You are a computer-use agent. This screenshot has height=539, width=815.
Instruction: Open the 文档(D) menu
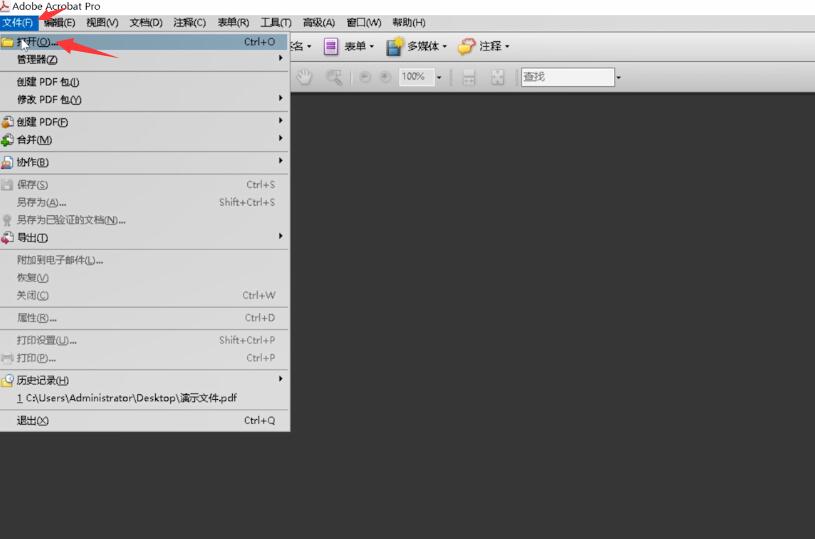(x=146, y=23)
